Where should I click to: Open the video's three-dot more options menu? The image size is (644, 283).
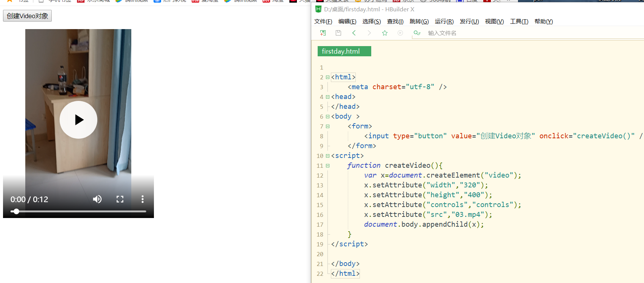point(143,199)
